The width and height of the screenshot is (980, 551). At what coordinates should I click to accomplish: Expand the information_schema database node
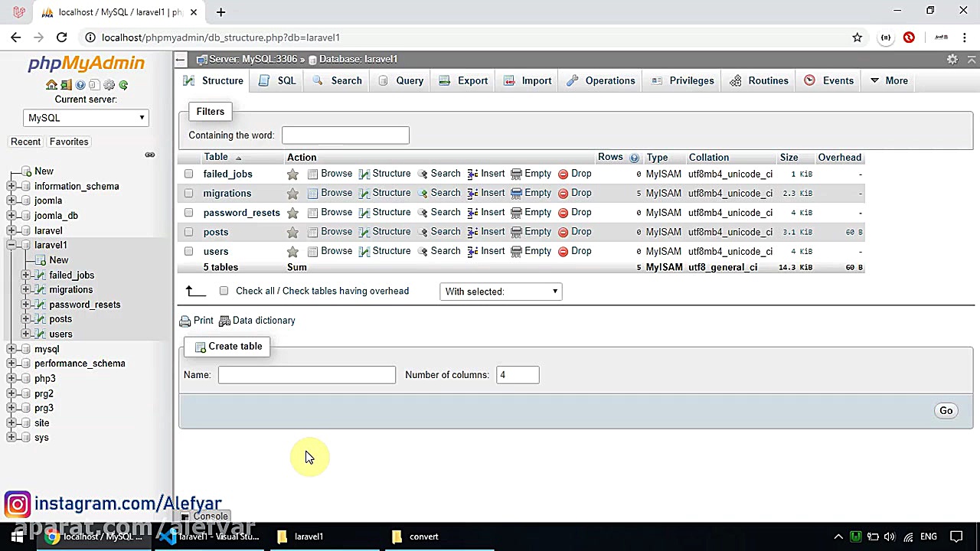pos(11,186)
